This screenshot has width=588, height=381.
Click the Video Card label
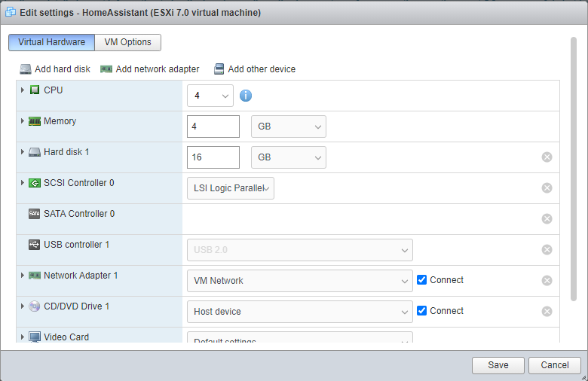pos(66,337)
